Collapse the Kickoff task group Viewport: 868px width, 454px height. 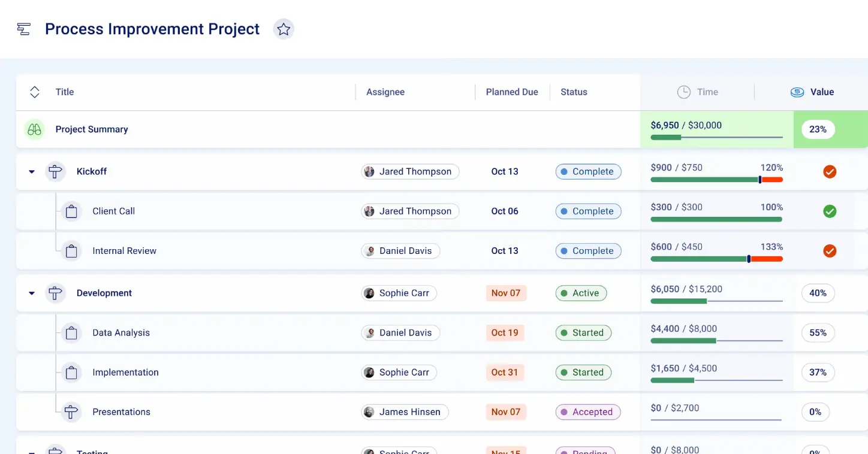pos(31,171)
